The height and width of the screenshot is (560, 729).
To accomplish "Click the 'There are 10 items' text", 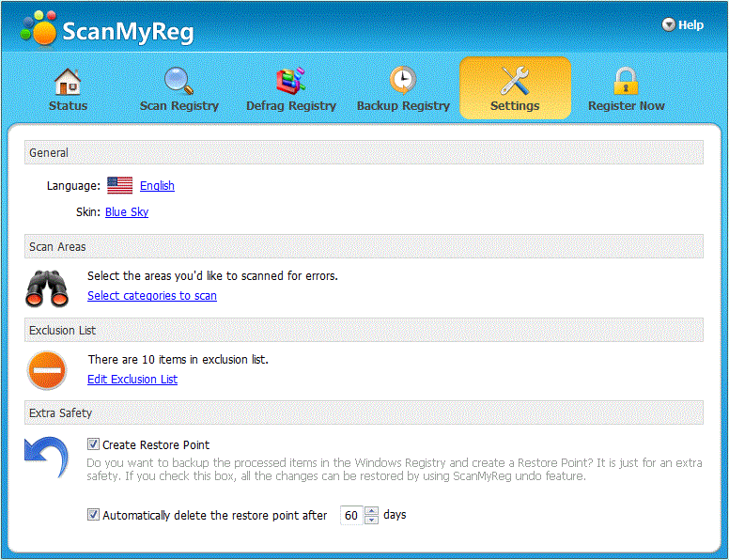I will coord(178,360).
